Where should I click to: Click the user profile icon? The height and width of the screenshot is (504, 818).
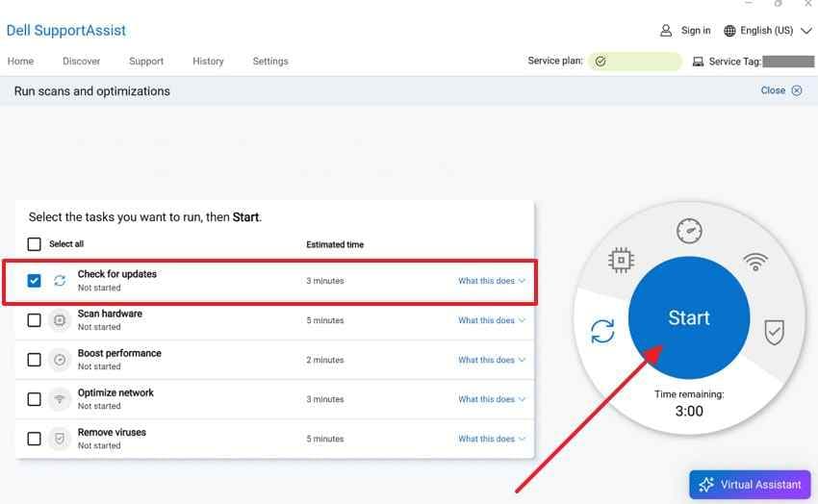pos(666,31)
